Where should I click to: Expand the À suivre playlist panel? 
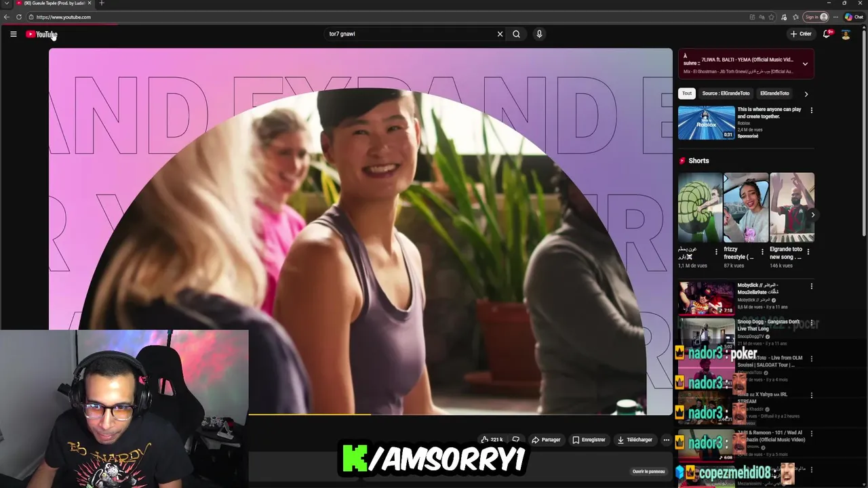[805, 64]
